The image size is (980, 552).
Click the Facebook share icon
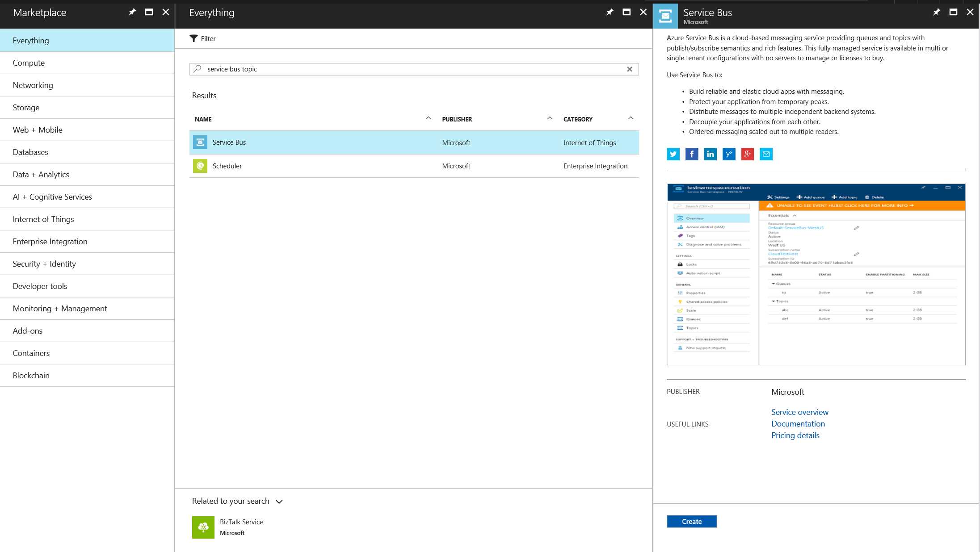(x=692, y=154)
